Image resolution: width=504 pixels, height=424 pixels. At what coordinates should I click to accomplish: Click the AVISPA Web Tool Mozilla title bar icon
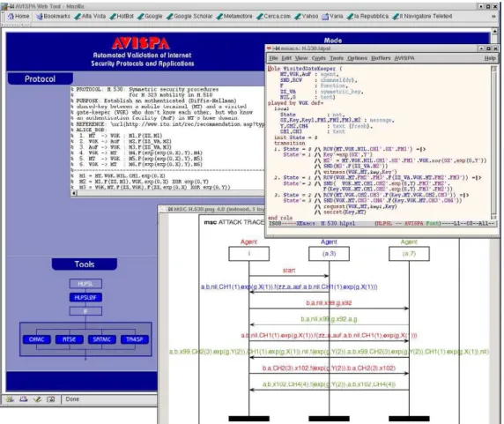[4, 6]
